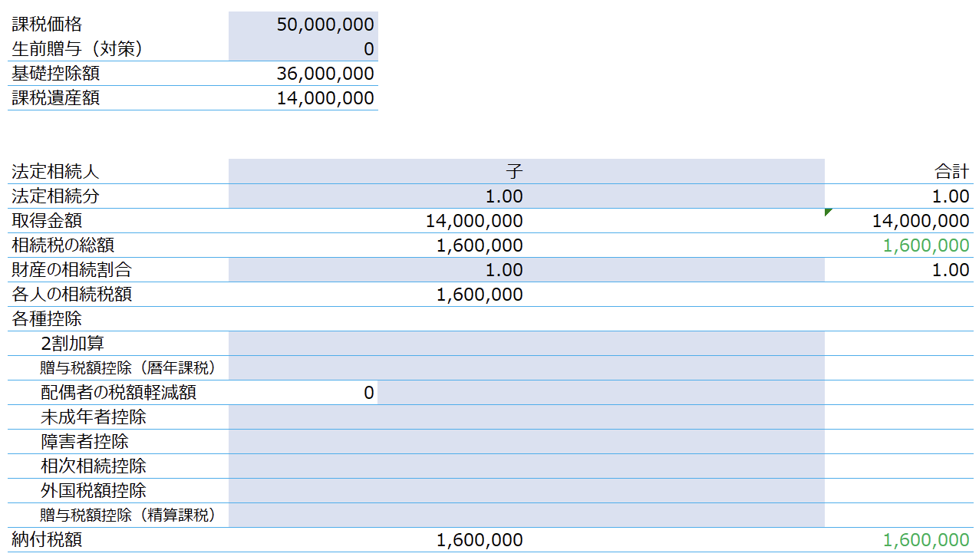979x560 pixels.
Task: Select the 課税価格 value cell 50,000,000
Action: click(x=303, y=25)
